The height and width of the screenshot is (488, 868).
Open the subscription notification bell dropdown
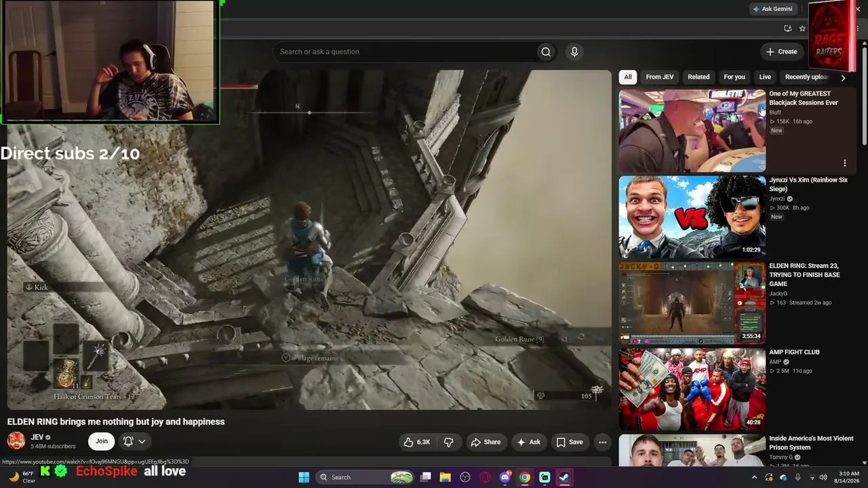(134, 441)
